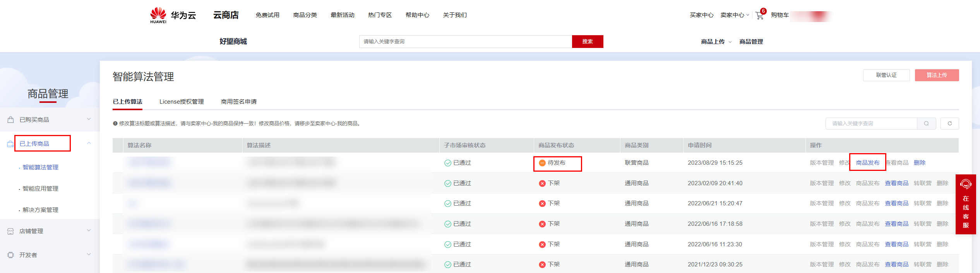Open the 在线客服 online support widget

pyautogui.click(x=965, y=204)
